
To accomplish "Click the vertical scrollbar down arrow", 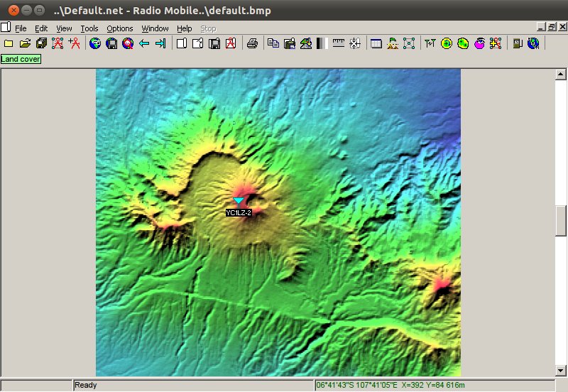I will (x=560, y=370).
